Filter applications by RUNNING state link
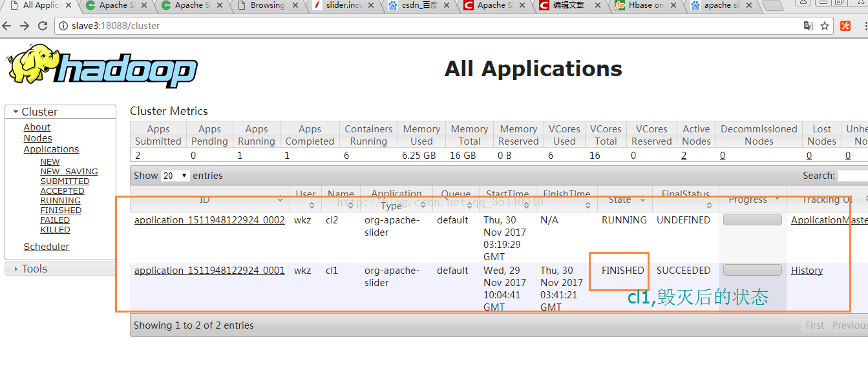This screenshot has width=868, height=390. click(x=60, y=201)
